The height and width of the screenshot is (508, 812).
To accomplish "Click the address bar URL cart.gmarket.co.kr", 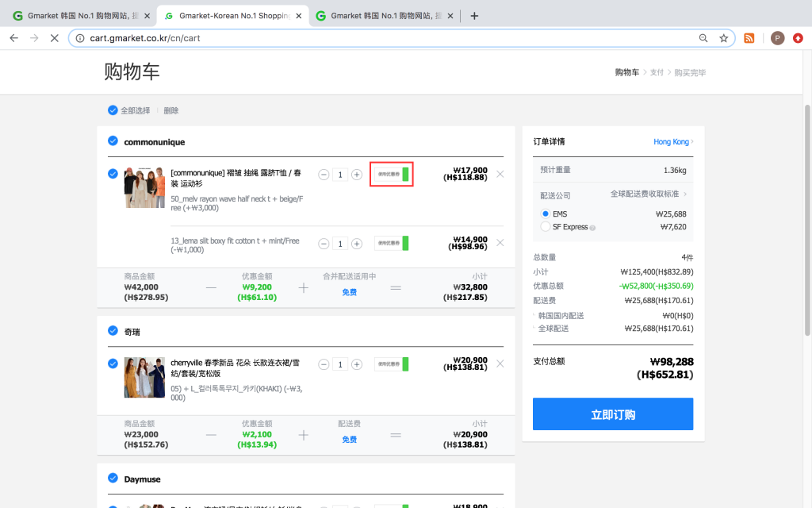I will (x=145, y=38).
